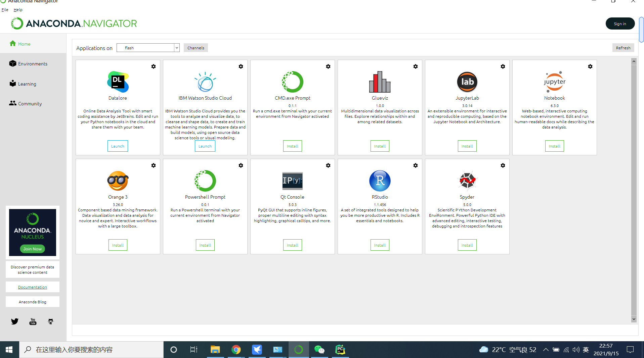Viewport: 644px width, 358px height.
Task: Click the IBM Watson Studio Cloud logo
Action: coord(205,82)
